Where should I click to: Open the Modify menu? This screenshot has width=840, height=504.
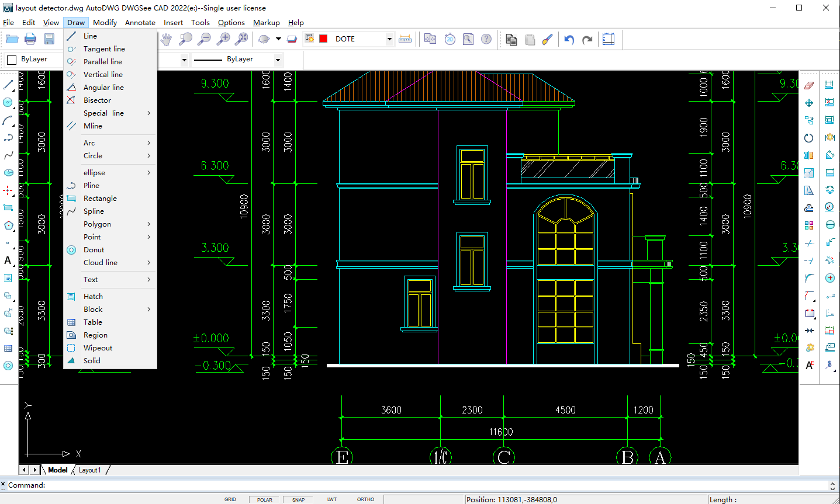tap(105, 23)
